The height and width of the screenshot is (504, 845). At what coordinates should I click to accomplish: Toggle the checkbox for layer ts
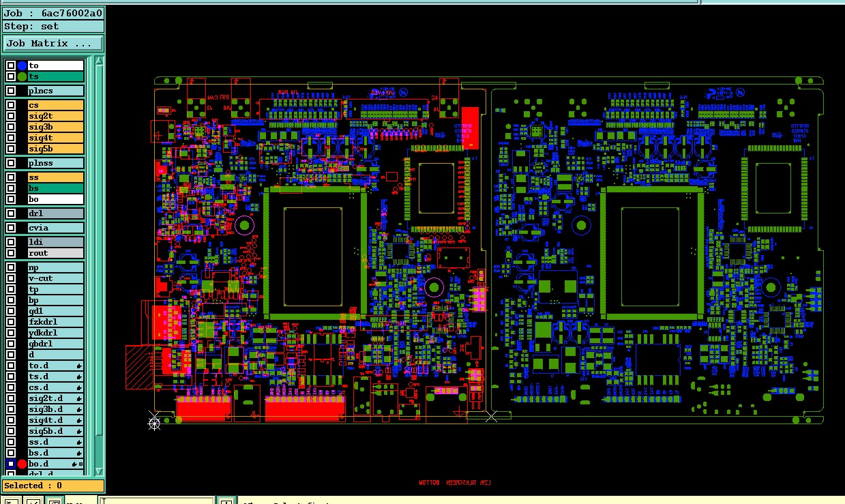(11, 76)
